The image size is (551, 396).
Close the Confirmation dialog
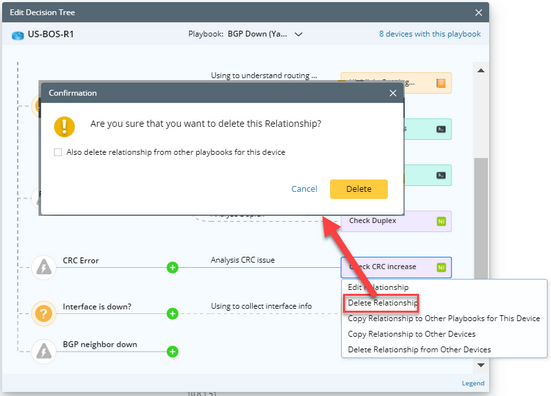point(393,93)
